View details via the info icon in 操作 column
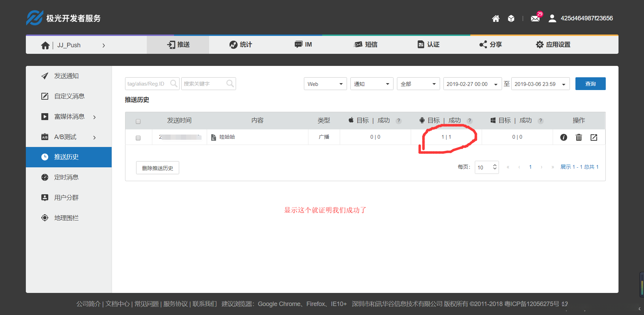Image resolution: width=644 pixels, height=315 pixels. (564, 137)
